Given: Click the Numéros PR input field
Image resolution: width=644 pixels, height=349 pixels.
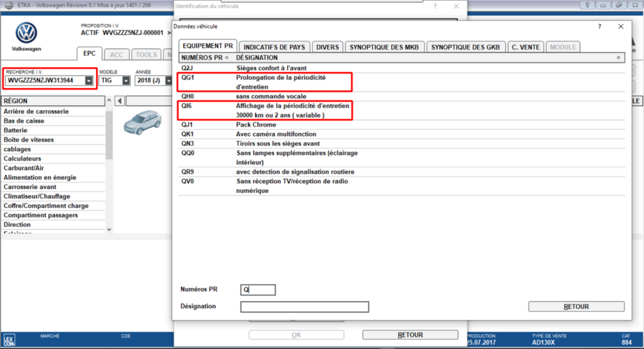Looking at the screenshot, I should [x=258, y=290].
